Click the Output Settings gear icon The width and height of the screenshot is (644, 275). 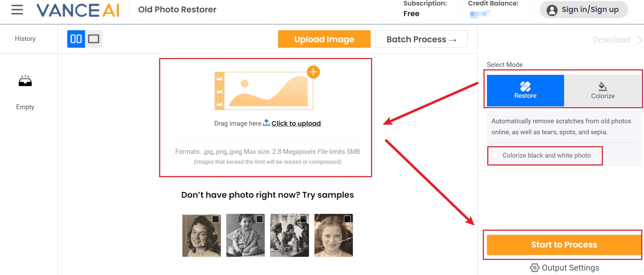(535, 267)
